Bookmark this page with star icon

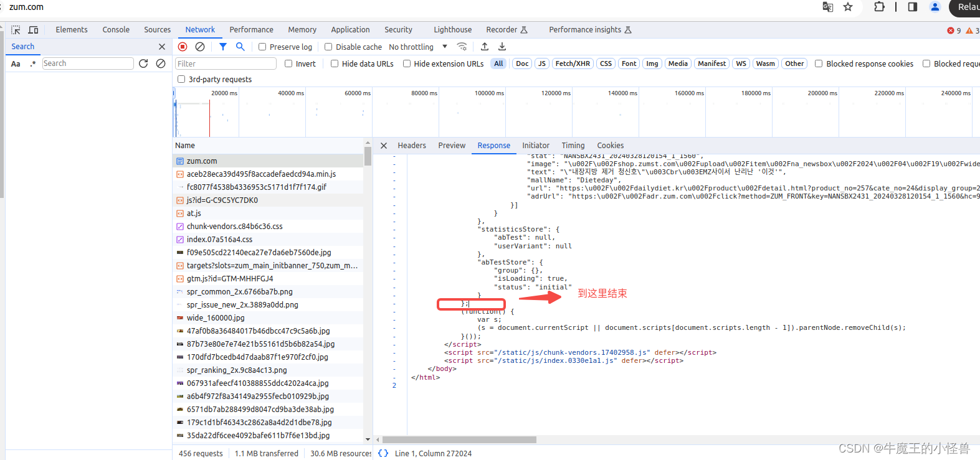click(848, 7)
